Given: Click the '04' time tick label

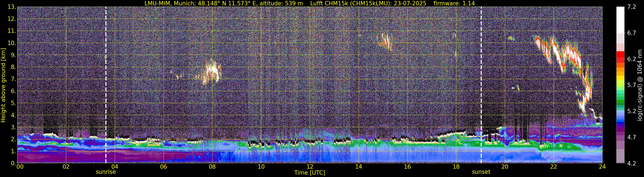Looking at the screenshot, I should click(x=115, y=167).
